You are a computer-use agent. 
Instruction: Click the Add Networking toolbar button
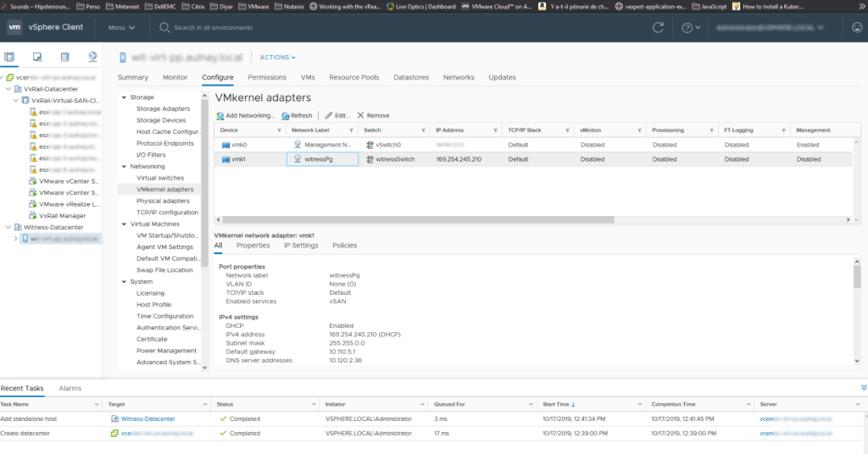tap(245, 115)
